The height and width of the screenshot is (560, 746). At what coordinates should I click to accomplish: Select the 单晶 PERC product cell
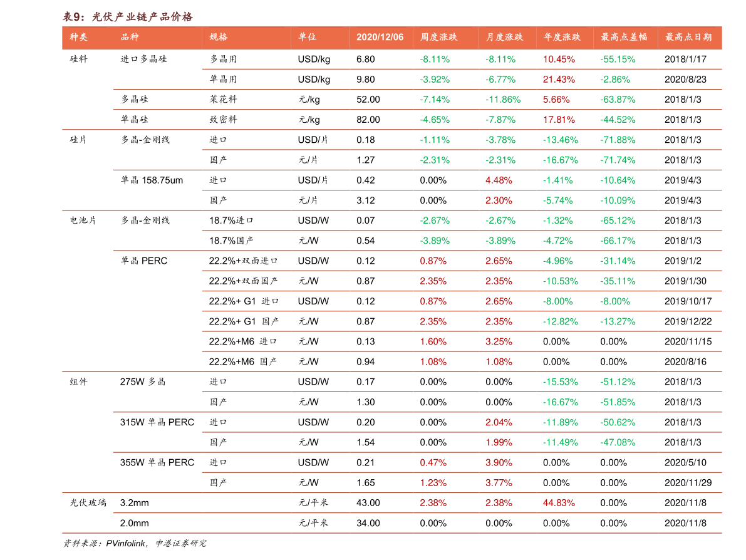tap(143, 261)
